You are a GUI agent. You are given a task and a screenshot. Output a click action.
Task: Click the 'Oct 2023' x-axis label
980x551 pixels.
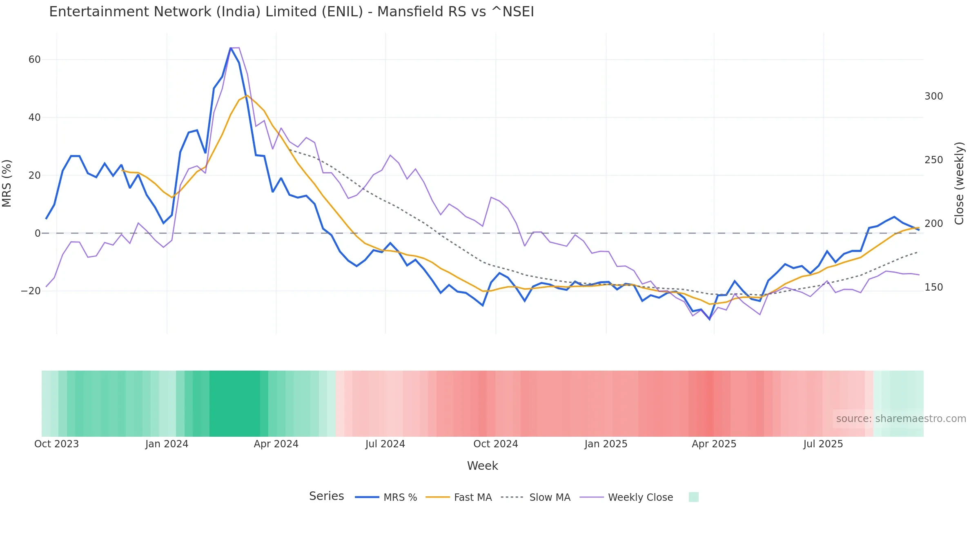[56, 444]
